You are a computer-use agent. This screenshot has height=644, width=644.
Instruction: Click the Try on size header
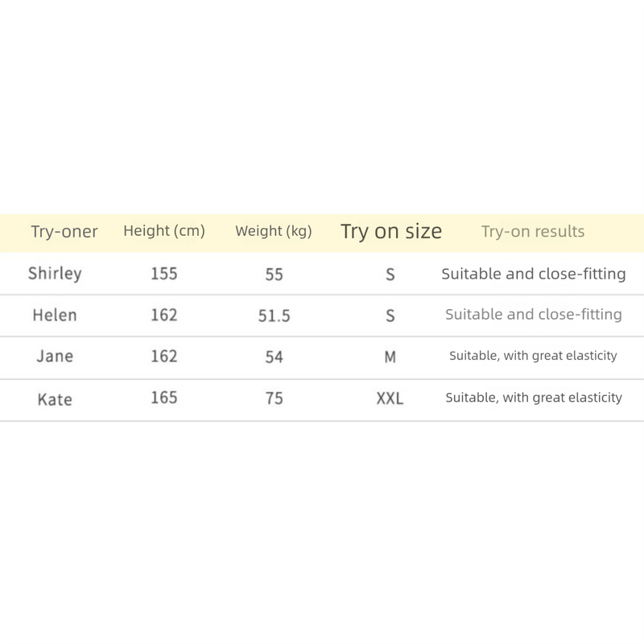point(391,232)
